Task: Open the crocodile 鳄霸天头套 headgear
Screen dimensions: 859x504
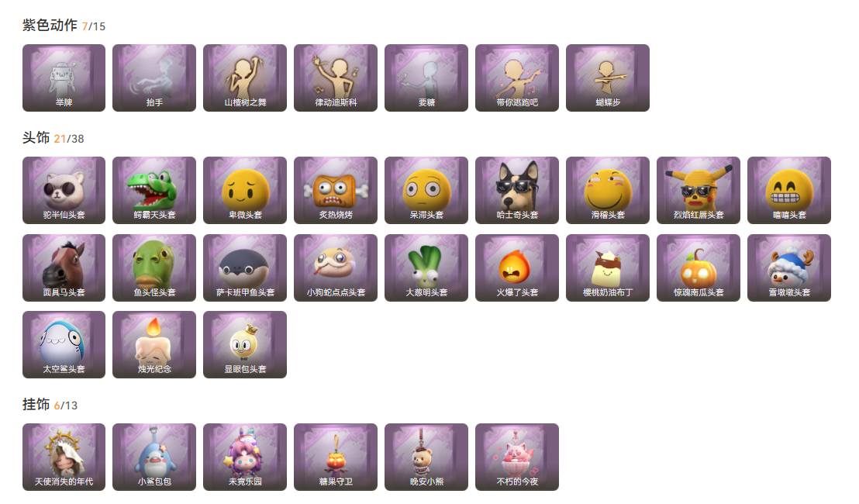Action: [x=154, y=190]
